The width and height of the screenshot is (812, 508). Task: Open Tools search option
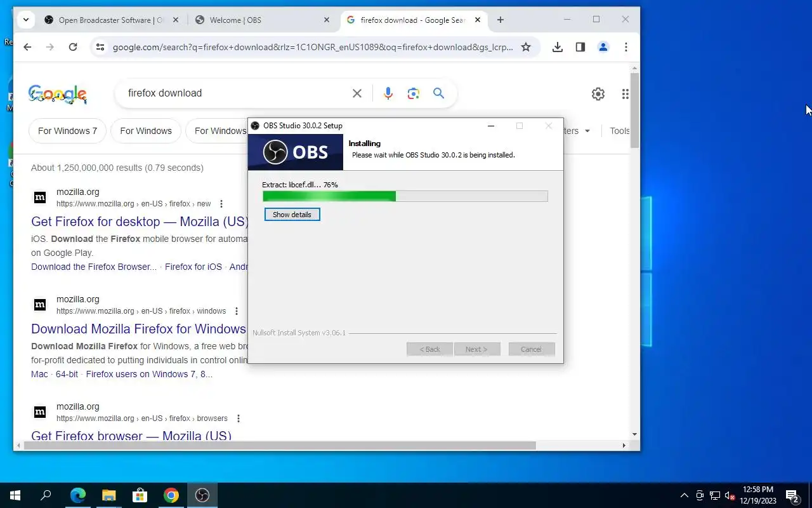[619, 131]
